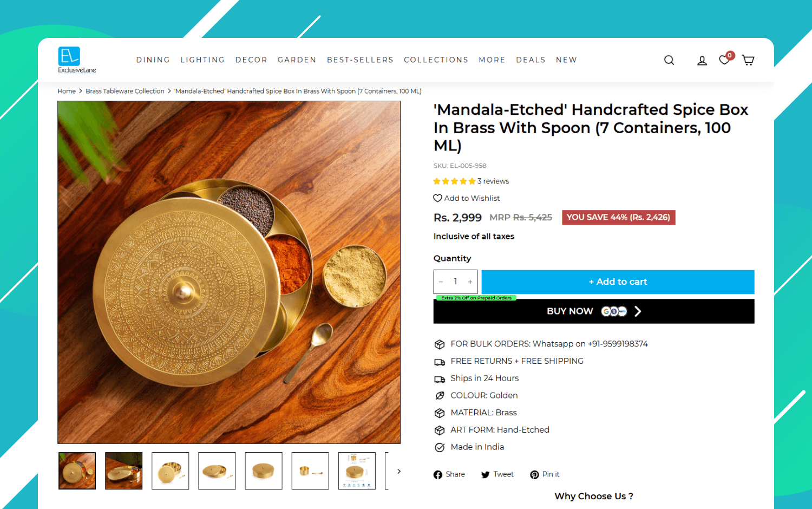The image size is (812, 509).
Task: Click the BUY NOW button
Action: coord(594,311)
